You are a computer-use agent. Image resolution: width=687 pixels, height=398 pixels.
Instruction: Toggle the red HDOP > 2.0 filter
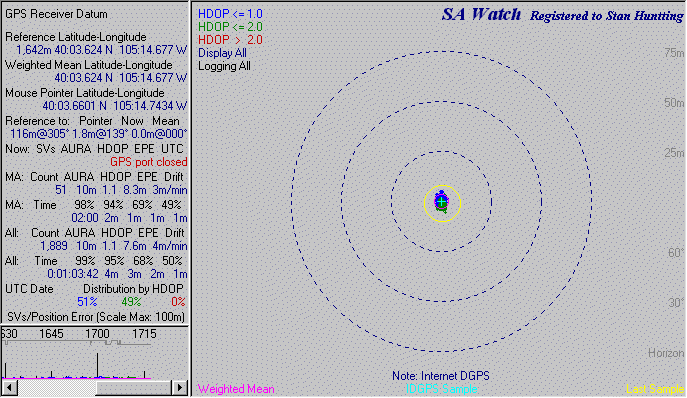[230, 40]
